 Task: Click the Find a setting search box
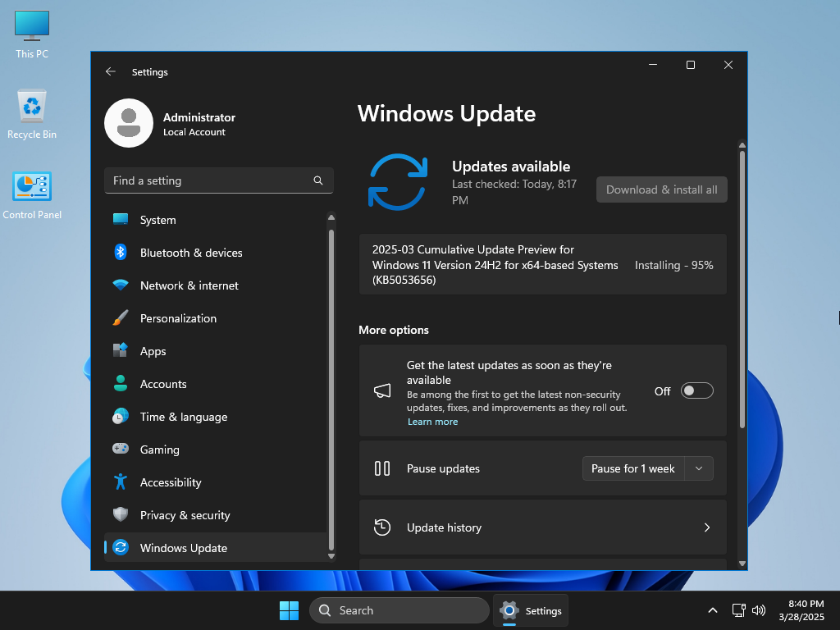point(218,180)
